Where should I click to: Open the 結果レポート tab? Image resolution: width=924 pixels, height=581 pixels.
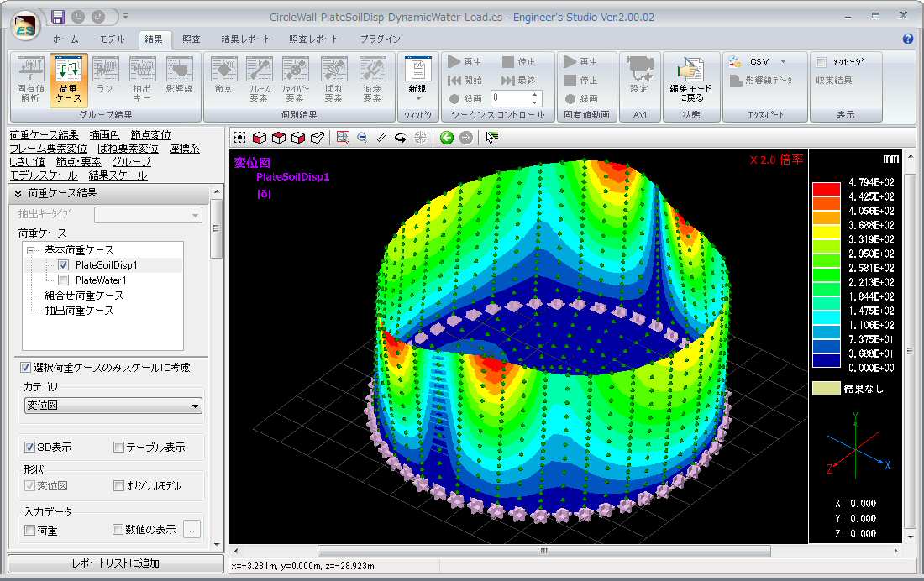pyautogui.click(x=245, y=39)
